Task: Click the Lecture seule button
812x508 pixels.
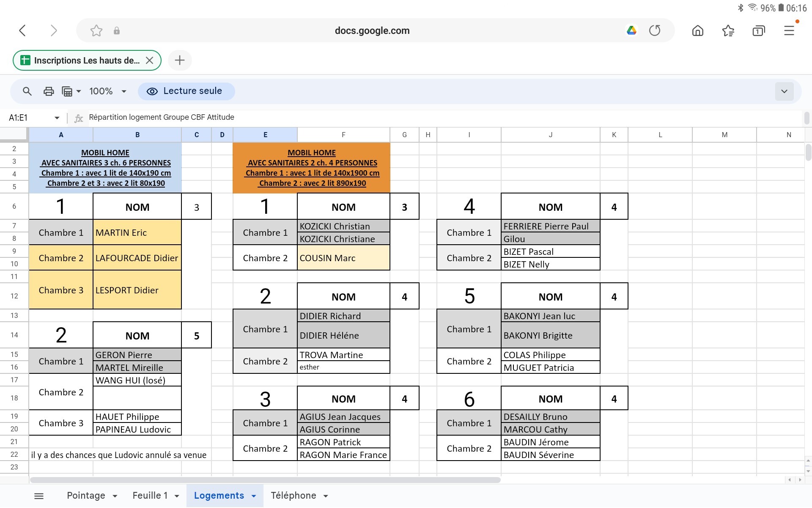Action: [x=186, y=91]
